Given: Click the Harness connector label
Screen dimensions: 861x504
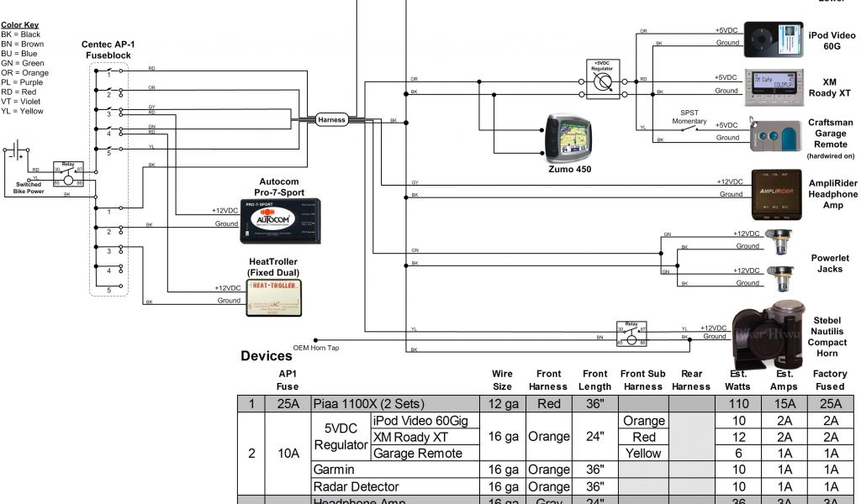Looking at the screenshot, I should tap(331, 120).
